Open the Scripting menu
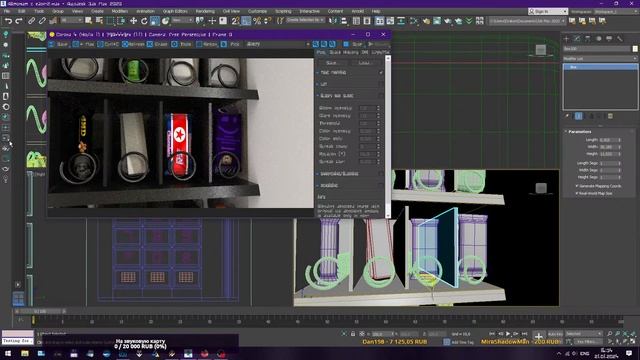640x360 pixels. 283,11
